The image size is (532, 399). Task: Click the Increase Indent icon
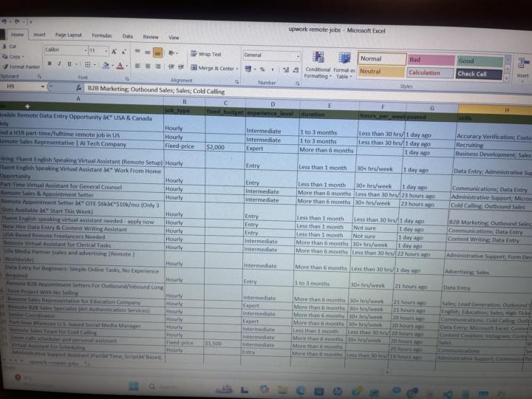tap(181, 67)
